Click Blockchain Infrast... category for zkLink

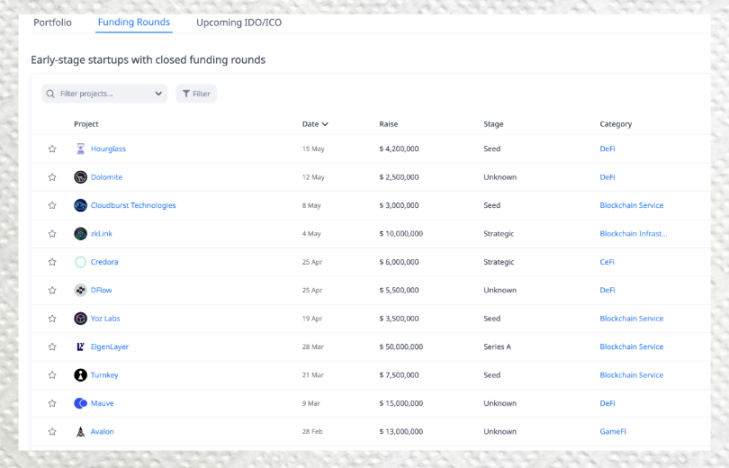click(x=633, y=234)
